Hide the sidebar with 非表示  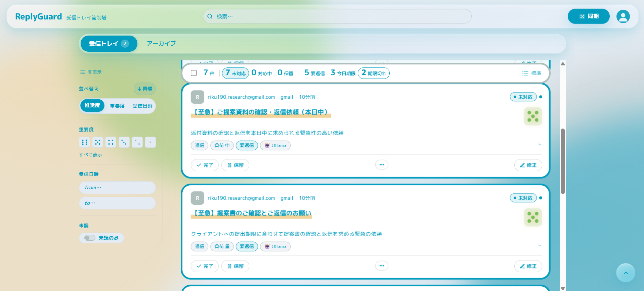[91, 72]
